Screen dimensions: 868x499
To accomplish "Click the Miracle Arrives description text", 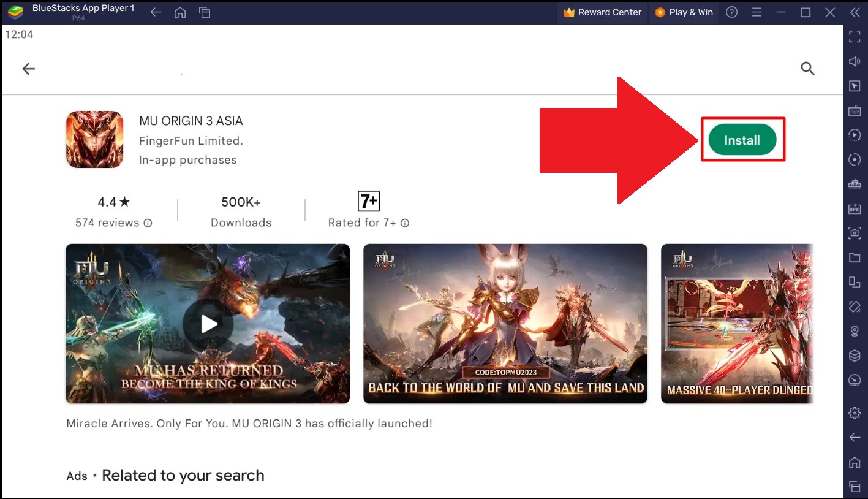I will pos(249,424).
